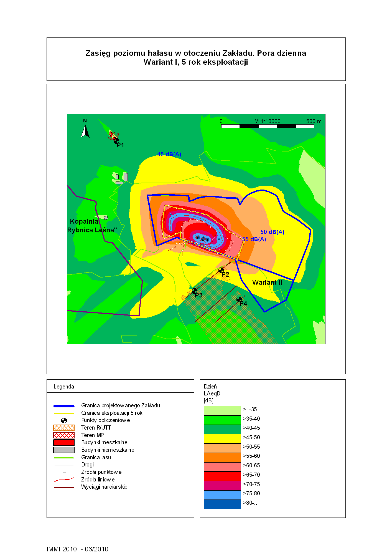This screenshot has width=392, height=555.
Task: Click the 45 dB(A) contour label
Action: (x=169, y=154)
